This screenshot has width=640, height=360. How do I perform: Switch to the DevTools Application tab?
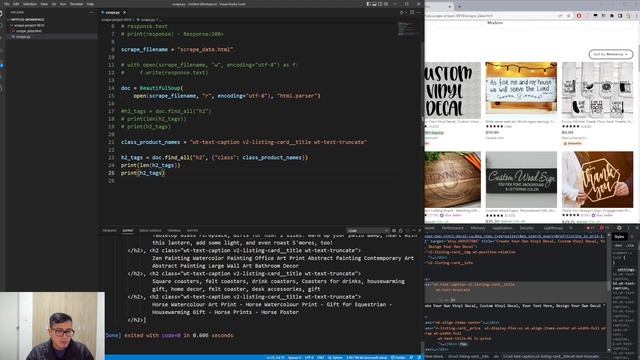point(502,228)
